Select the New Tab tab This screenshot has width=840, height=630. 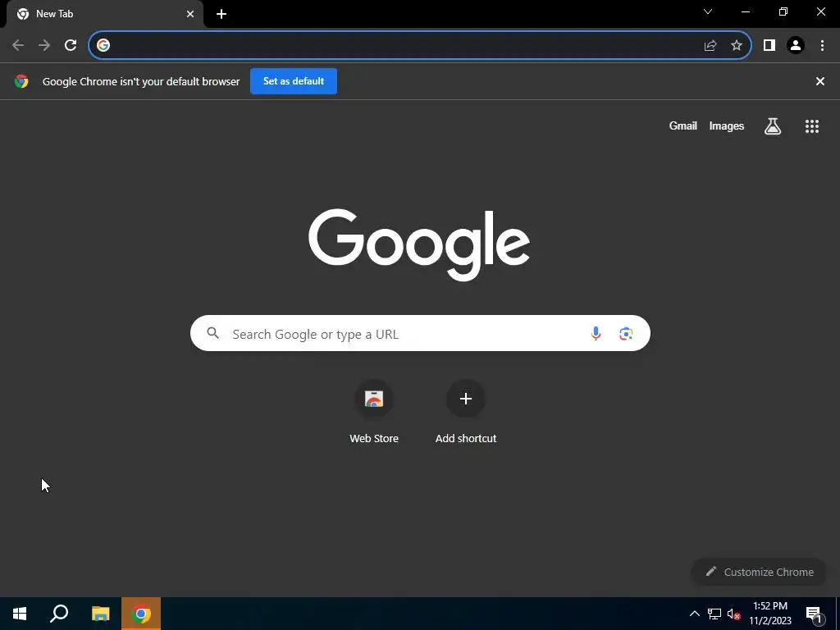pos(104,14)
